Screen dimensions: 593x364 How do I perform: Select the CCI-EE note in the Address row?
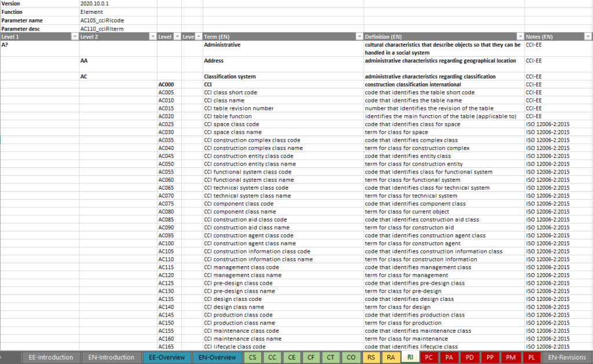[559, 65]
